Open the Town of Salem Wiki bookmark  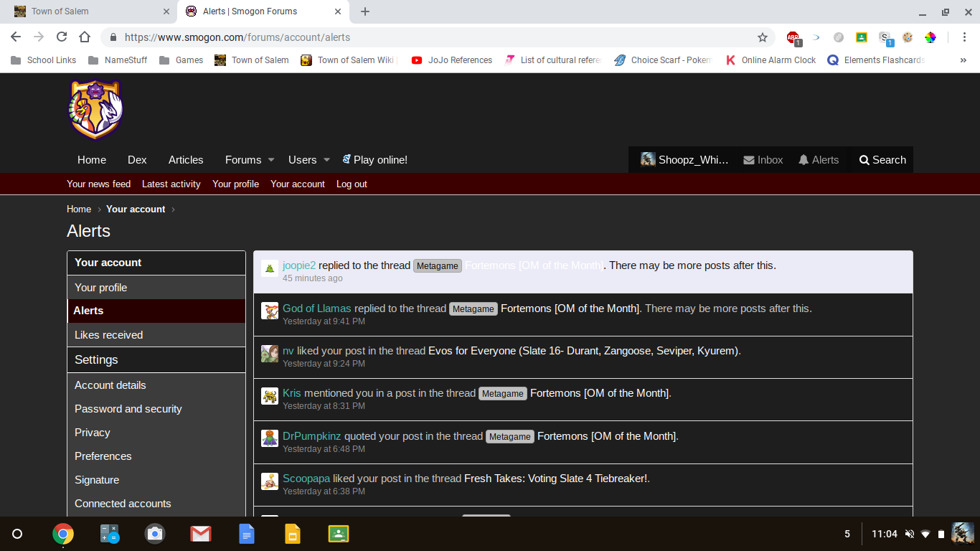point(349,60)
